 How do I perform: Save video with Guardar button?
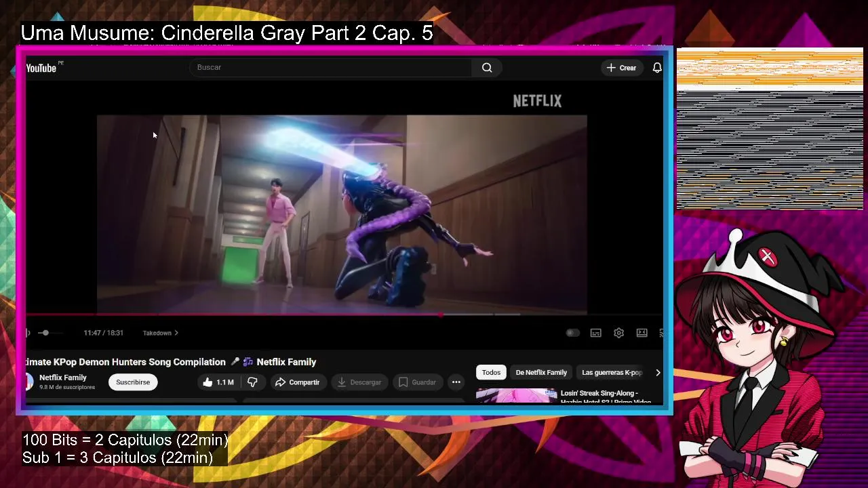tap(417, 382)
